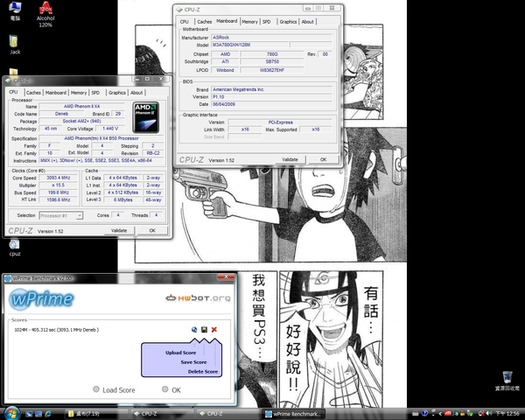
Task: Click the folder taskbar button ending (7.19)
Action: (x=95, y=414)
